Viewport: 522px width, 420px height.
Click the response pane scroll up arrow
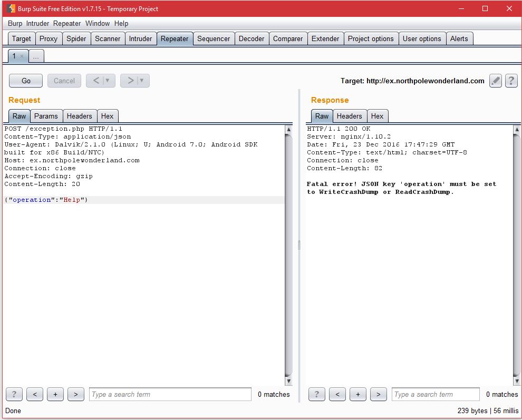[x=517, y=129]
